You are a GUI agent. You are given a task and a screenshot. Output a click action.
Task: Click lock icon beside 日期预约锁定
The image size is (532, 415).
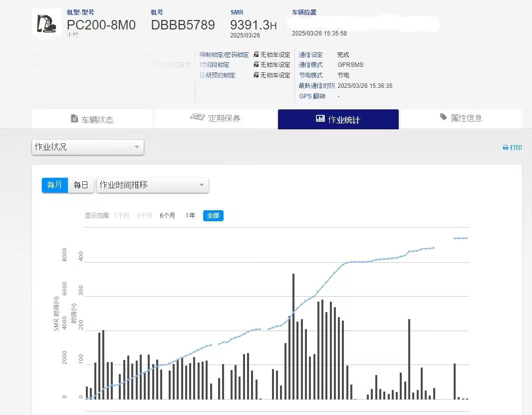tap(256, 75)
